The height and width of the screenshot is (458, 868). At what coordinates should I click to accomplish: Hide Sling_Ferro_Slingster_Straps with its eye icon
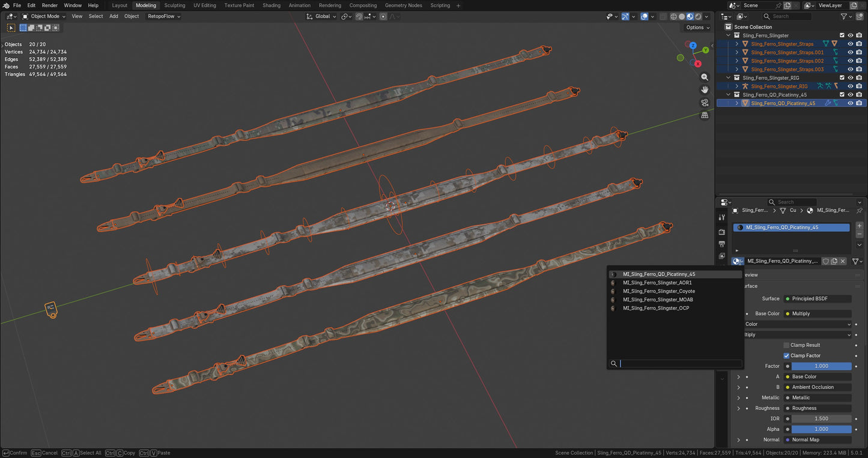pyautogui.click(x=850, y=44)
